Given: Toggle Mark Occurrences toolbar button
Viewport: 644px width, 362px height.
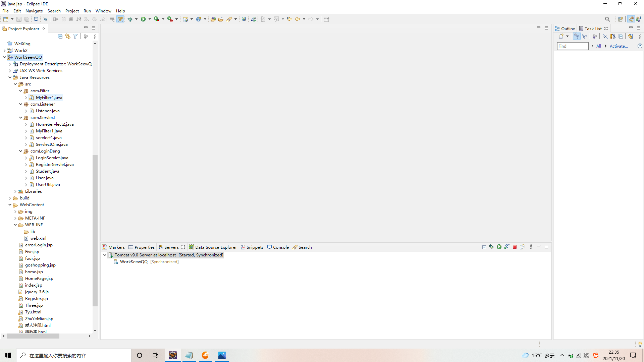Looking at the screenshot, I should coord(120,19).
